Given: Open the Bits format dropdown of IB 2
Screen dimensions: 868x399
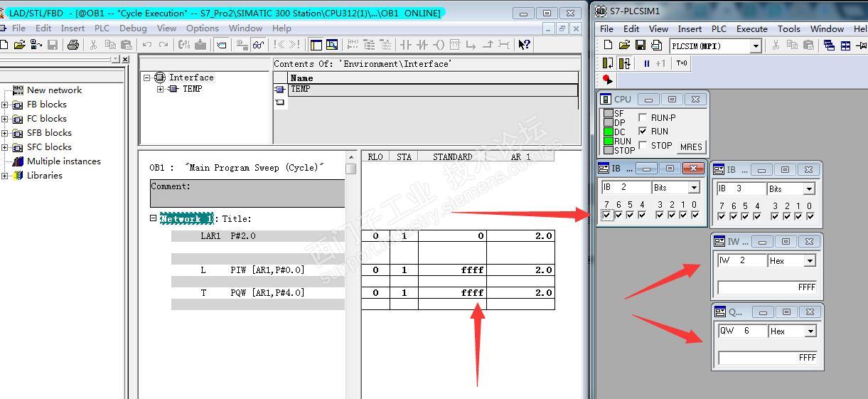Looking at the screenshot, I should 695,188.
